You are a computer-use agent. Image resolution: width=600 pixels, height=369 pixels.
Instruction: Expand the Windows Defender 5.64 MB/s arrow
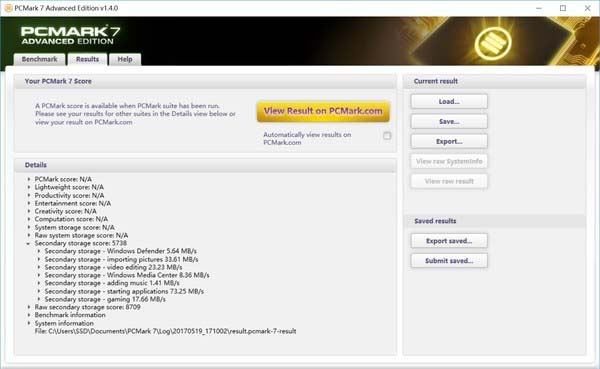39,251
